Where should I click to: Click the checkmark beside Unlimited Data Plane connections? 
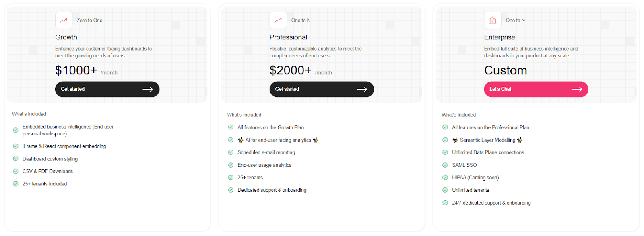[x=445, y=152]
